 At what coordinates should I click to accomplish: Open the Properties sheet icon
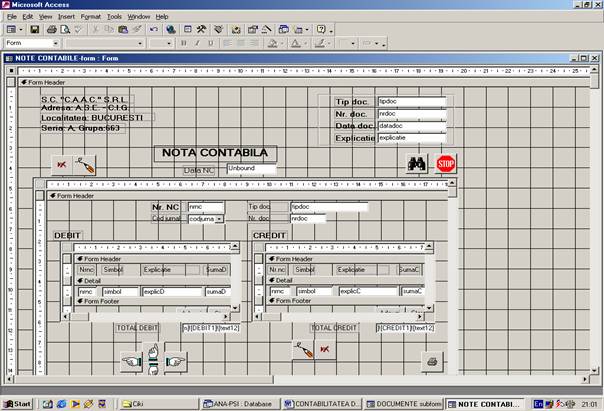(253, 30)
